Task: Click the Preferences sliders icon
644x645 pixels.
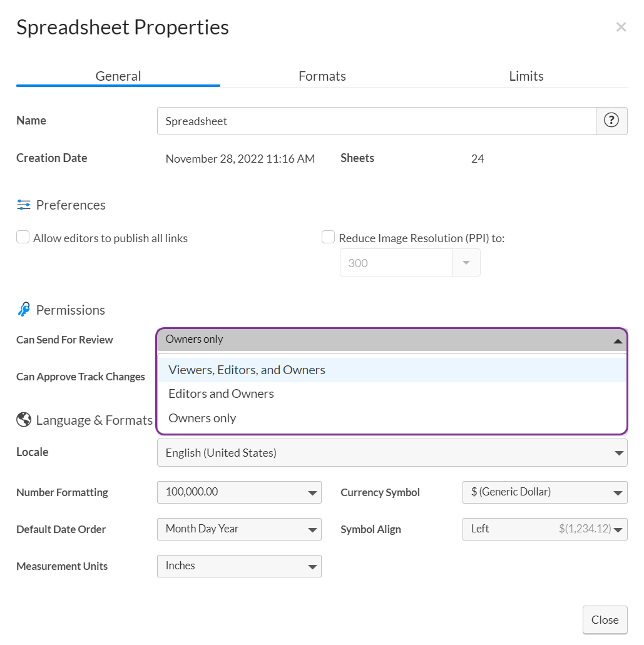Action: pyautogui.click(x=23, y=205)
